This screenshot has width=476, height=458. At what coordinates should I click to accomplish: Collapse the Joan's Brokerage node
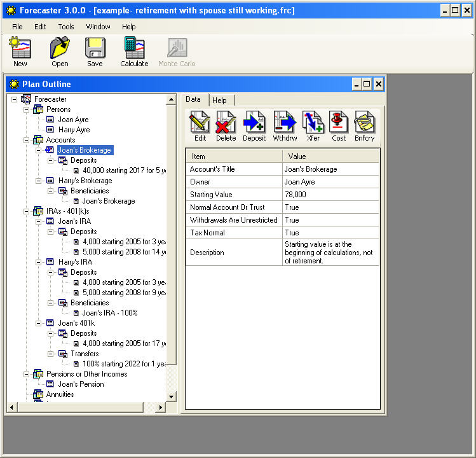point(39,150)
